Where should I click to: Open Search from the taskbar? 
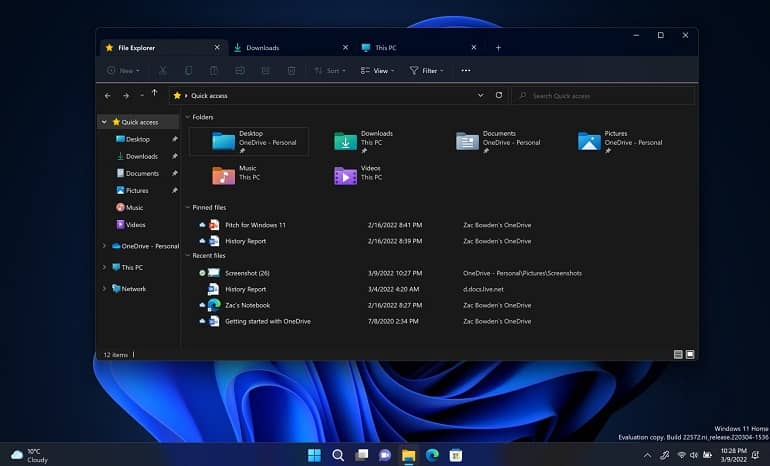point(338,455)
